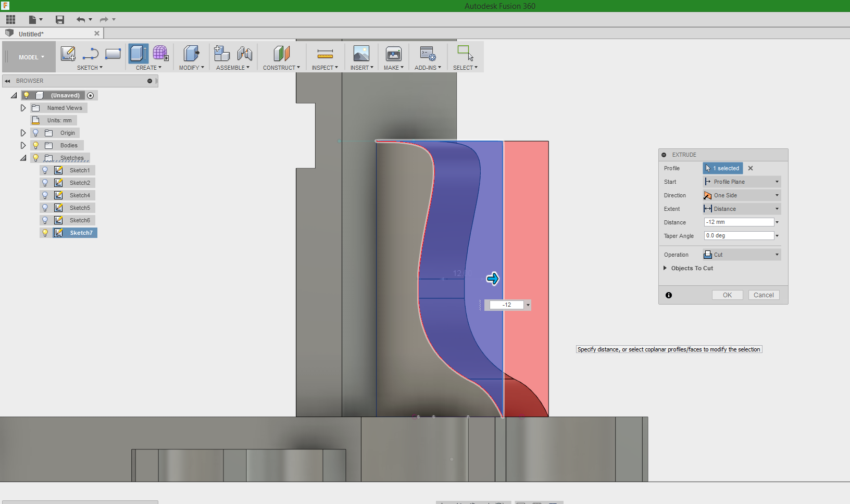Open the Taper Angle field dropdown arrow

[x=777, y=236]
